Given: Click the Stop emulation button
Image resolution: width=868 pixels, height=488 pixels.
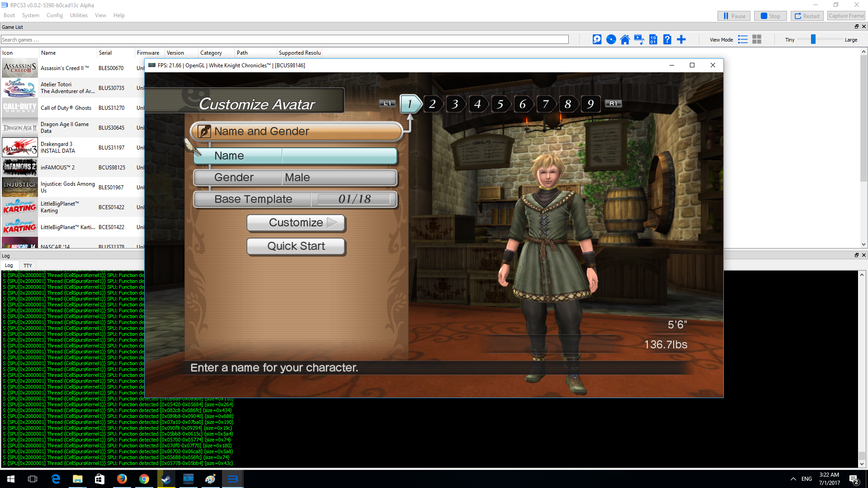Looking at the screenshot, I should click(x=770, y=16).
